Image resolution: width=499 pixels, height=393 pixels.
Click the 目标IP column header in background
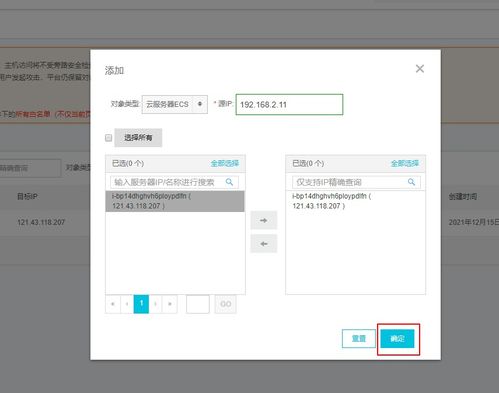tap(27, 197)
